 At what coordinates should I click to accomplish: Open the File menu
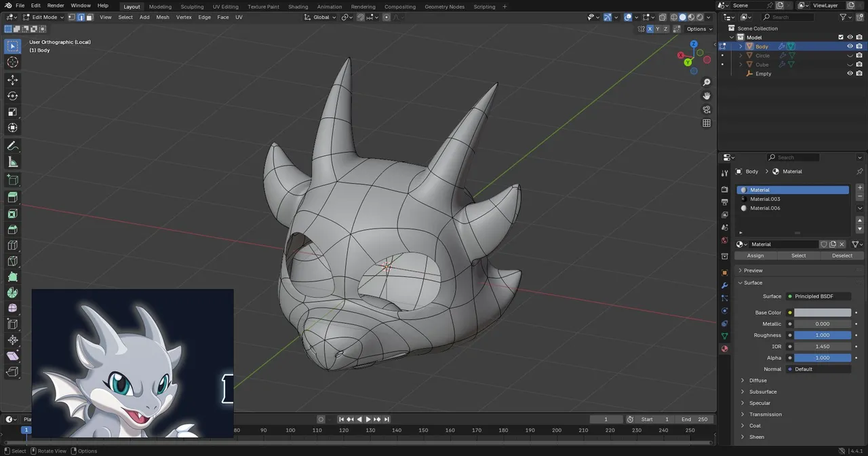click(x=20, y=5)
